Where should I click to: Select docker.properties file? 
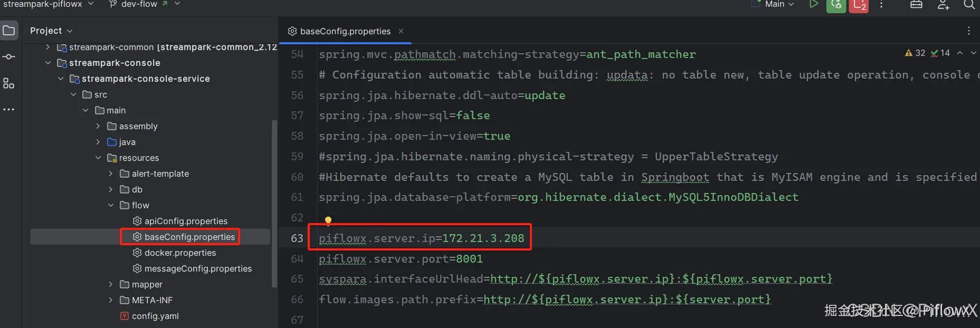pos(174,253)
